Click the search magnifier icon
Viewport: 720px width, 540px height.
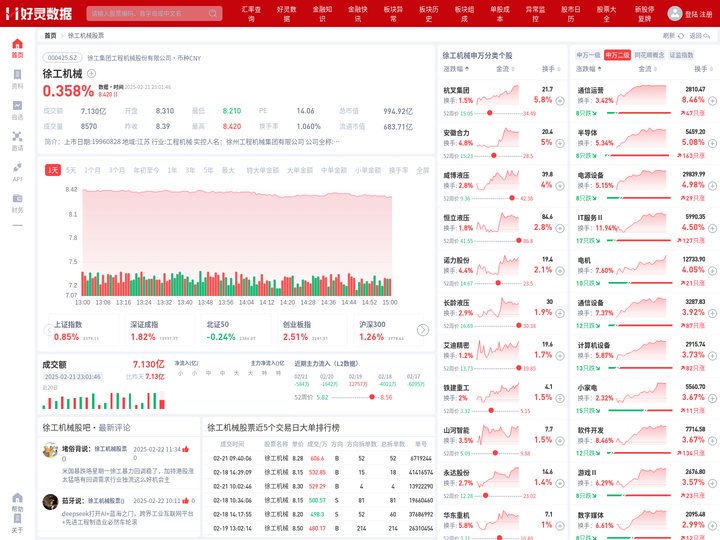tap(213, 13)
